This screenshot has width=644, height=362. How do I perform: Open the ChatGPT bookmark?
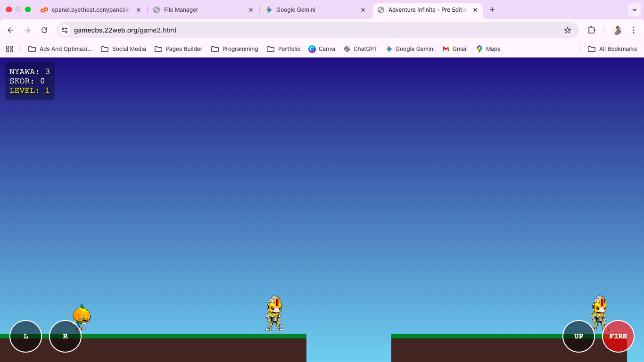tap(361, 49)
